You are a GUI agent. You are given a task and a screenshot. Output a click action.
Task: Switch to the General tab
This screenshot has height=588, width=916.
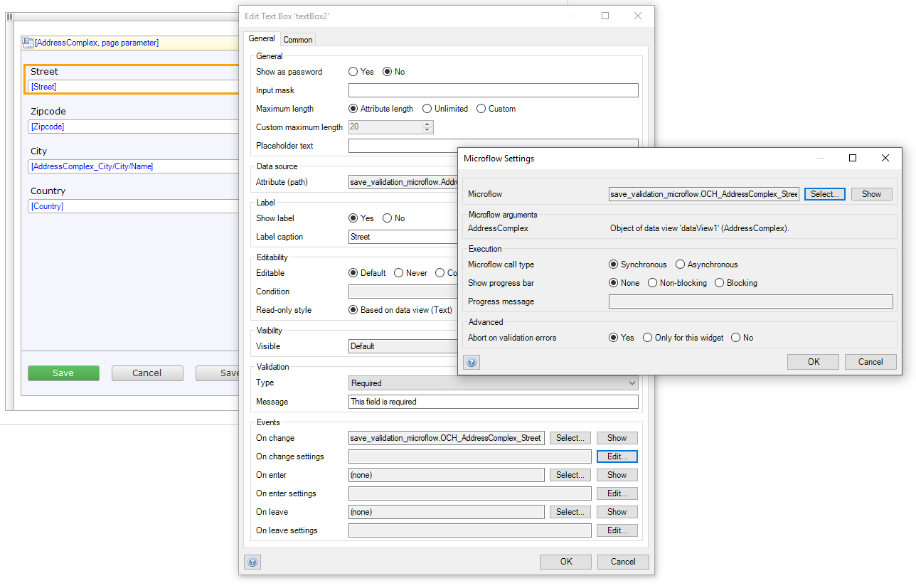pos(261,39)
